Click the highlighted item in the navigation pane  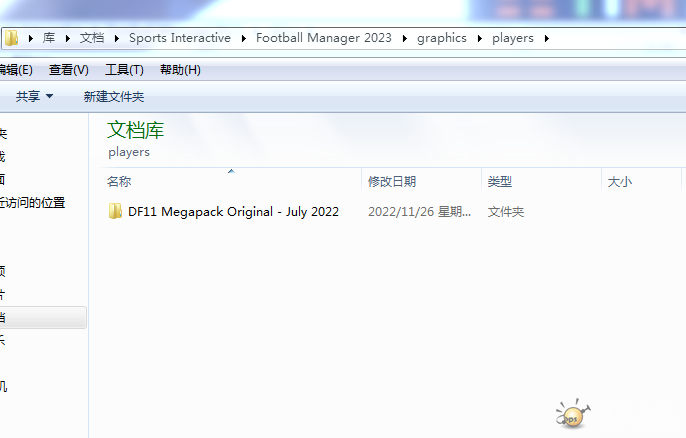(43, 317)
